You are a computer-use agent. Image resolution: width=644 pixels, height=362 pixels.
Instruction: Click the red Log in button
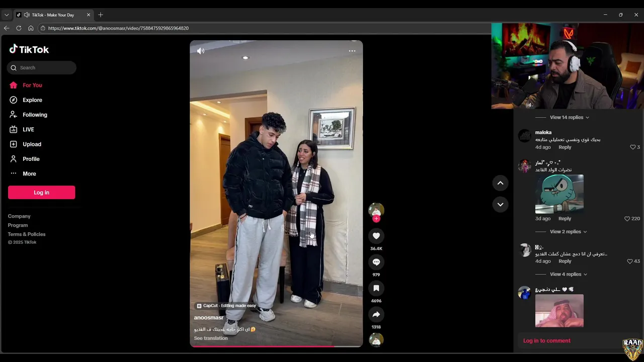point(41,192)
